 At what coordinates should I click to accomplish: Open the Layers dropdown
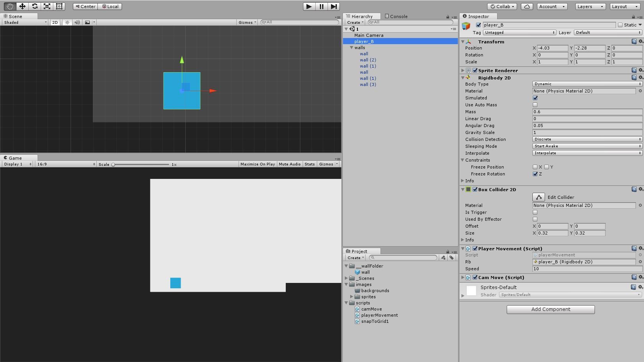pyautogui.click(x=590, y=7)
